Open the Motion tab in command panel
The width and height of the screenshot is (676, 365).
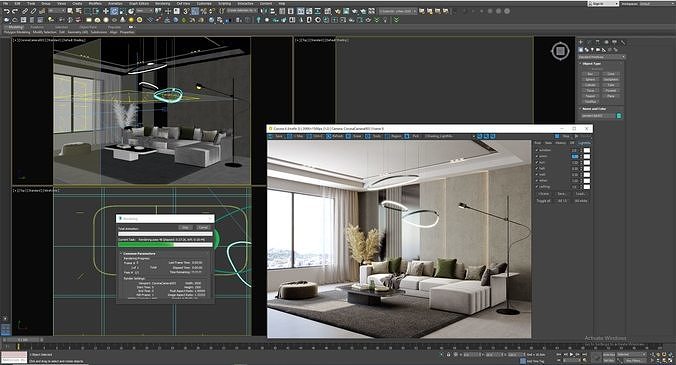[x=606, y=42]
